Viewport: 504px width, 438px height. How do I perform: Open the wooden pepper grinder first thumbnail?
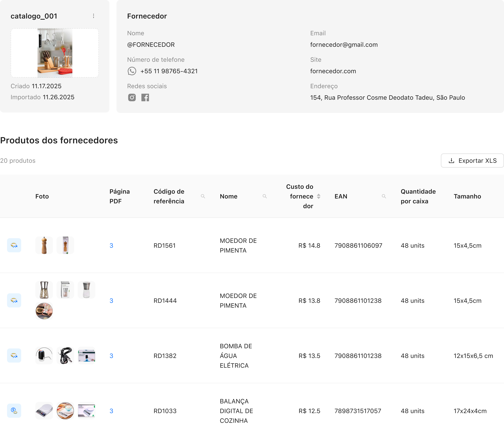pos(44,245)
